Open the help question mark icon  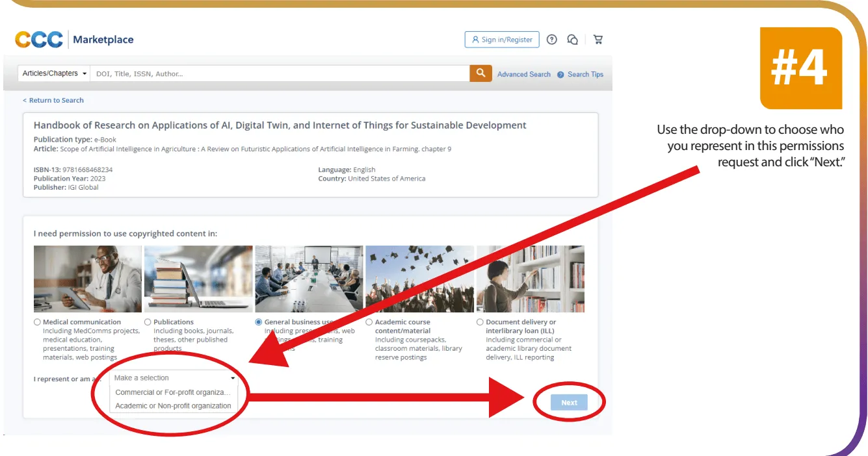[552, 40]
